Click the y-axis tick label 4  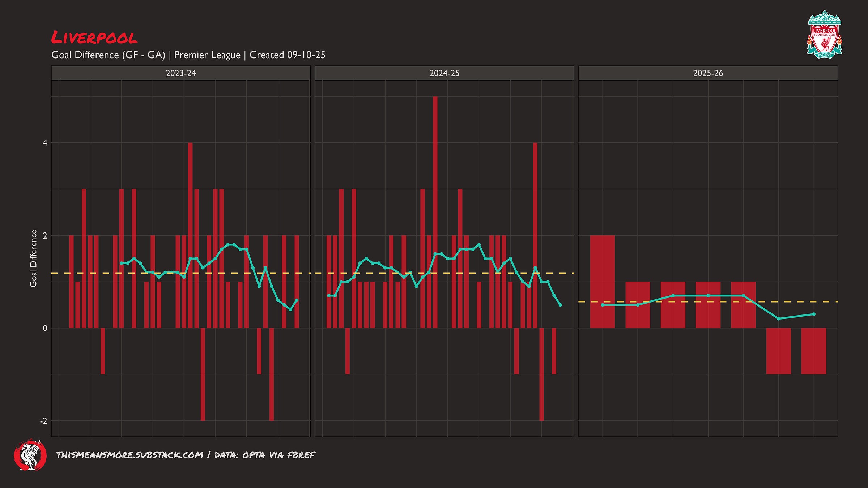pos(45,143)
